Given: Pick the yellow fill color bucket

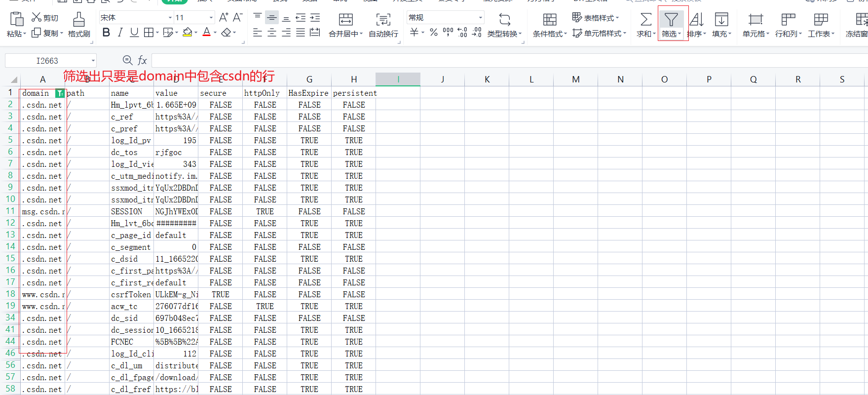Looking at the screenshot, I should [188, 33].
